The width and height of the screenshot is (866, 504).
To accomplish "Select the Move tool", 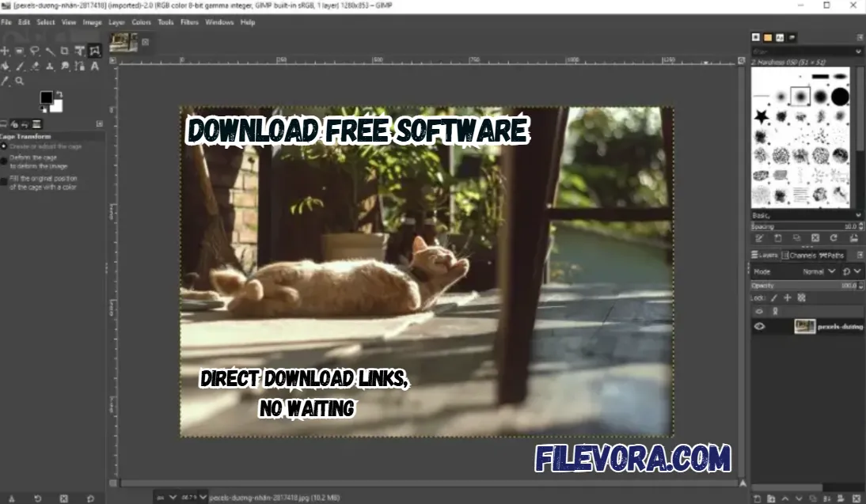I will [6, 50].
